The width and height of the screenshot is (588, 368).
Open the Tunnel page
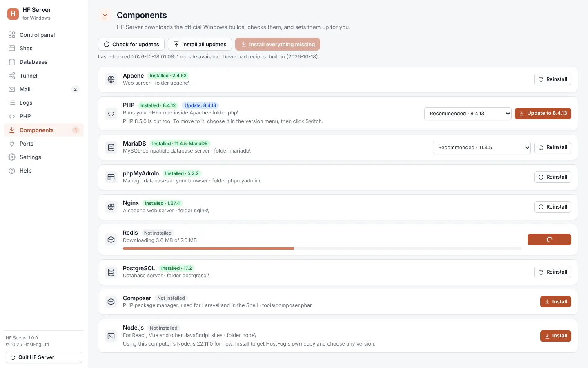coord(44,76)
